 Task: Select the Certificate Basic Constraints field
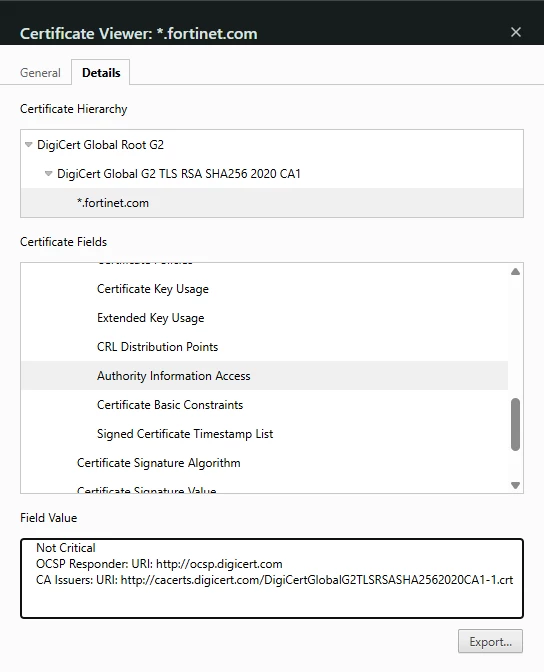[170, 405]
